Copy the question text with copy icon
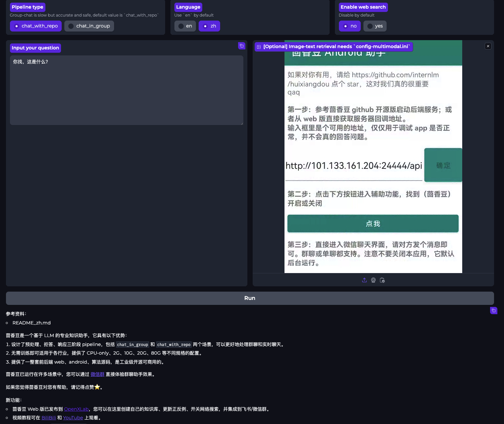 pyautogui.click(x=242, y=46)
